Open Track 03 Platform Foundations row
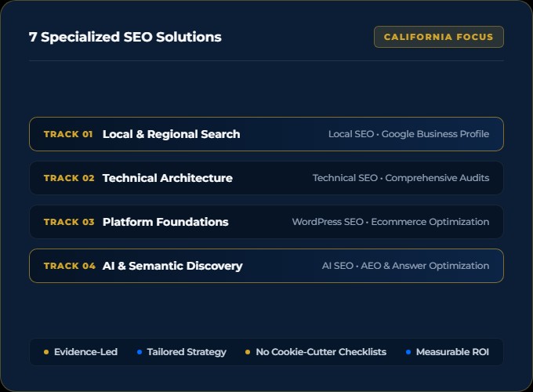This screenshot has width=533, height=392. point(266,222)
